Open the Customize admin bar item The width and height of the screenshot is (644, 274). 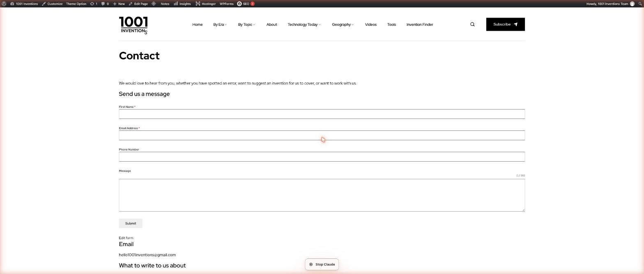[52, 4]
